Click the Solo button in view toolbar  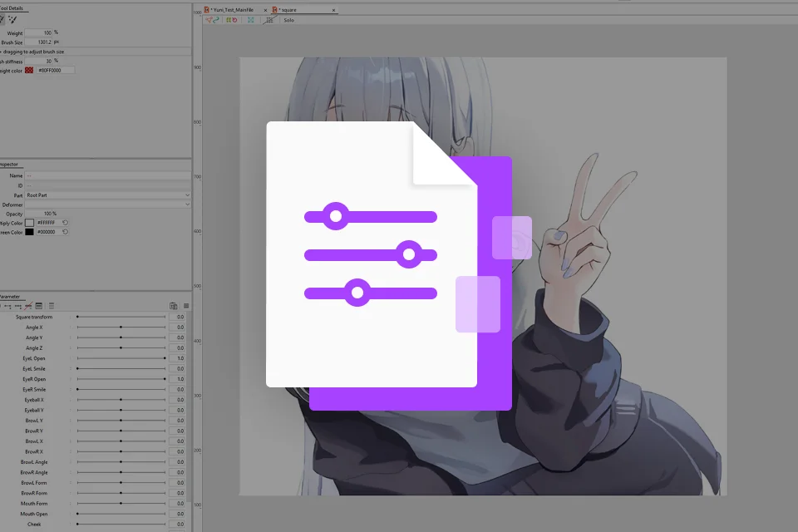(x=288, y=20)
